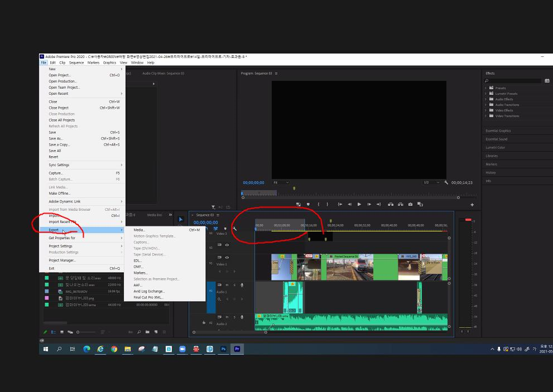Expand the Video Effects folder
The image size is (553, 392).
485,110
